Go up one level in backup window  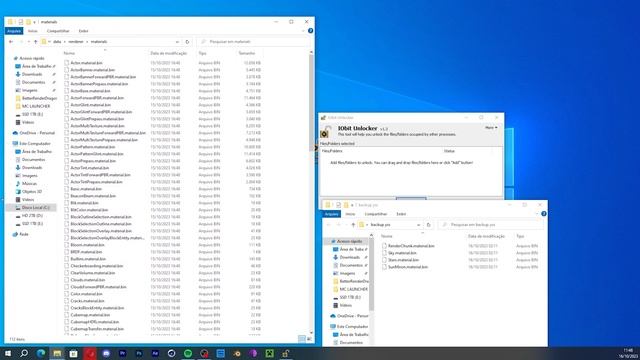[x=353, y=224]
